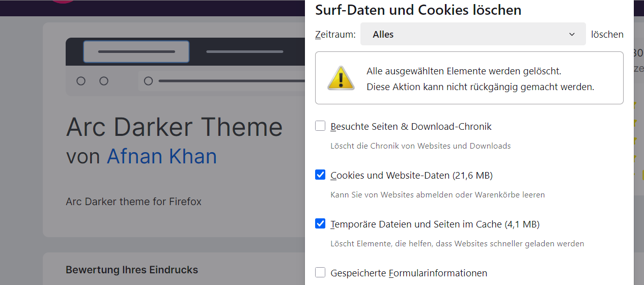Screen dimensions: 644x285
Task: Click the Zeitraum label
Action: point(335,35)
